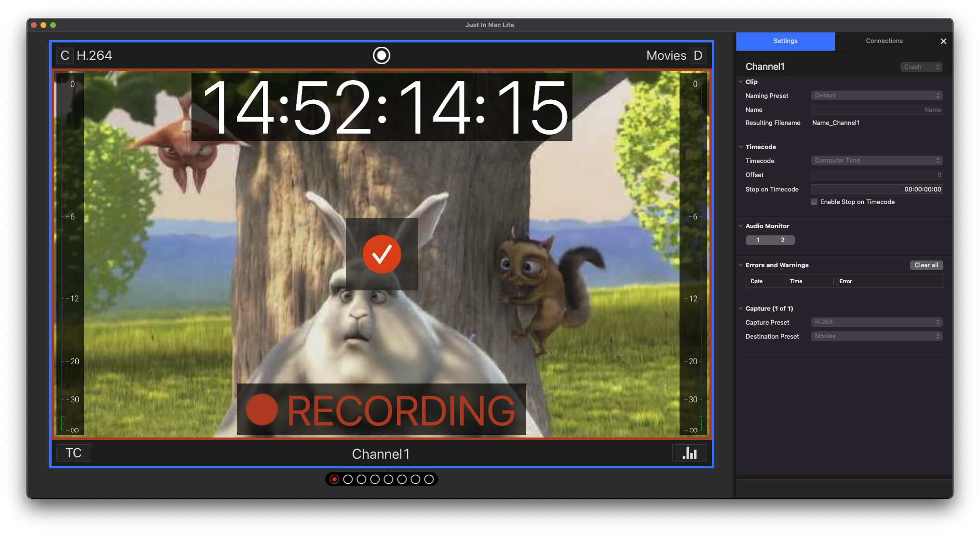Collapse the Errors and Warnings section
980x534 pixels.
coord(741,265)
